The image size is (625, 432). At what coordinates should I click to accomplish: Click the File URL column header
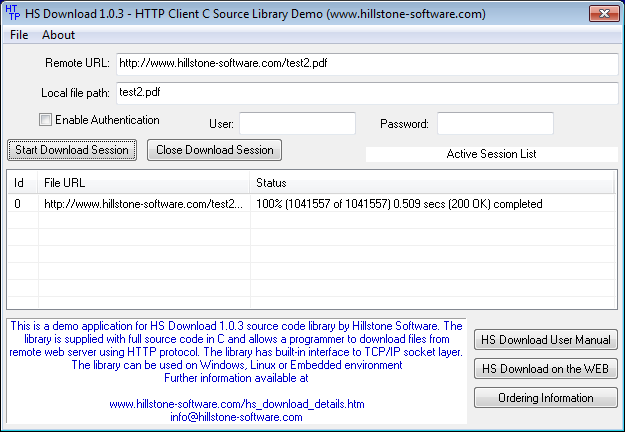tap(144, 183)
